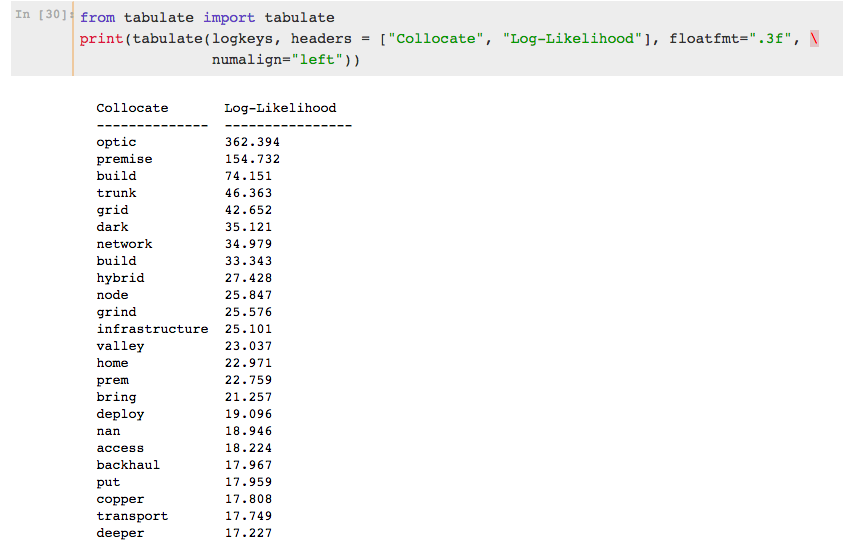Select the word 'valley' in the output
This screenshot has width=843, height=540.
pyautogui.click(x=120, y=346)
